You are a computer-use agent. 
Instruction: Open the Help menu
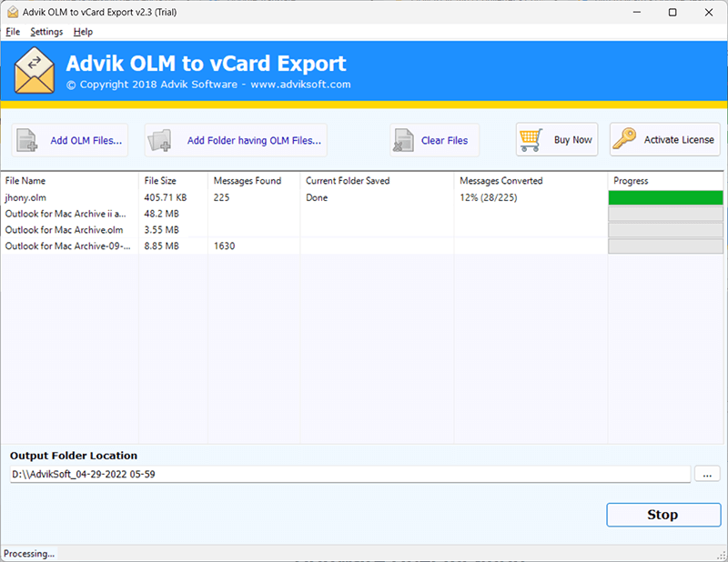click(83, 32)
